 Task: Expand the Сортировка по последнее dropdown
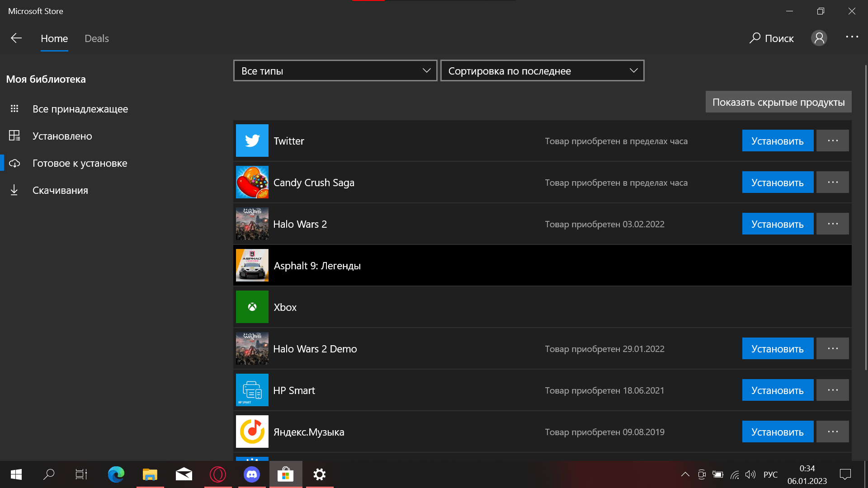coord(542,70)
